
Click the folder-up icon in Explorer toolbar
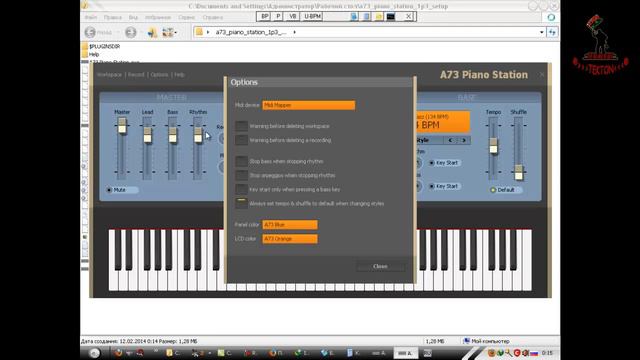152,32
